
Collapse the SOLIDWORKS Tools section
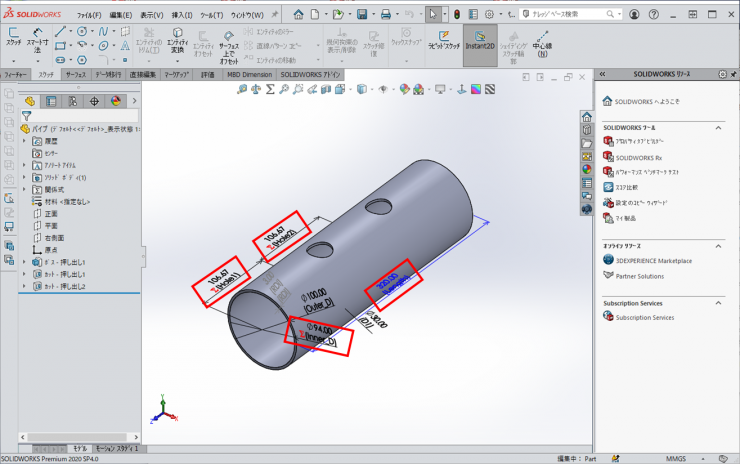click(x=718, y=128)
